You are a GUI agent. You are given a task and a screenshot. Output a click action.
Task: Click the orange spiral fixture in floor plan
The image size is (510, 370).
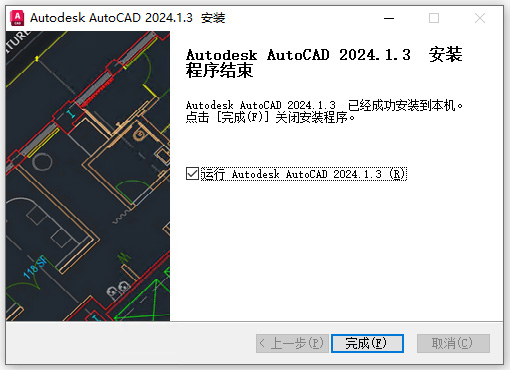tap(140, 135)
